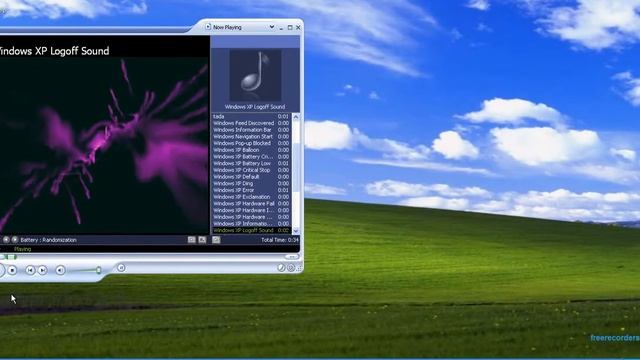View the visualization full screen
Screen dimensions: 640x360
click(x=191, y=240)
